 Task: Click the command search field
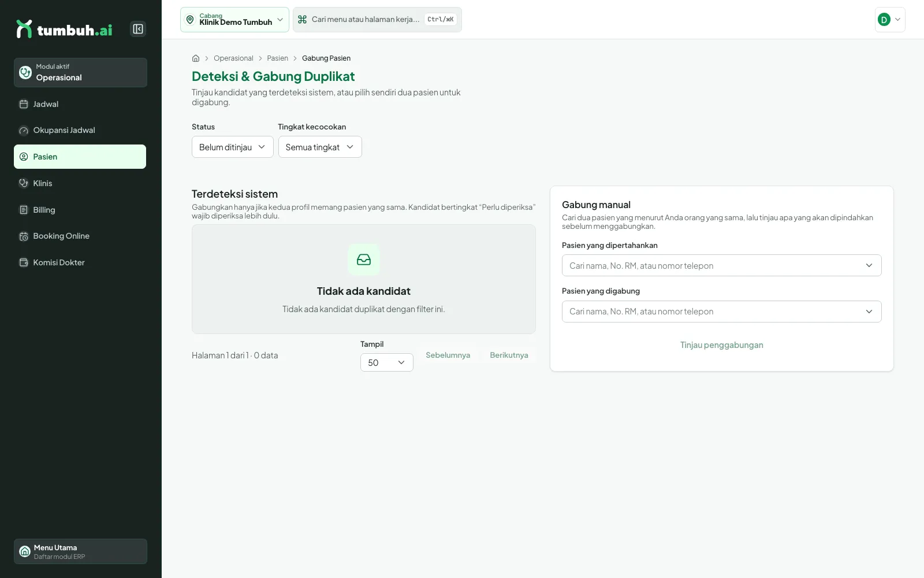click(x=377, y=20)
